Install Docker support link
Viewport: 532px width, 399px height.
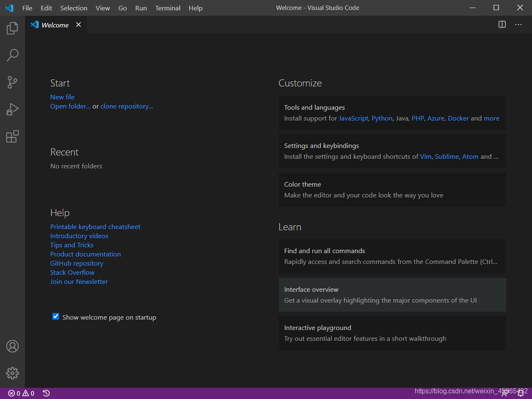click(458, 118)
